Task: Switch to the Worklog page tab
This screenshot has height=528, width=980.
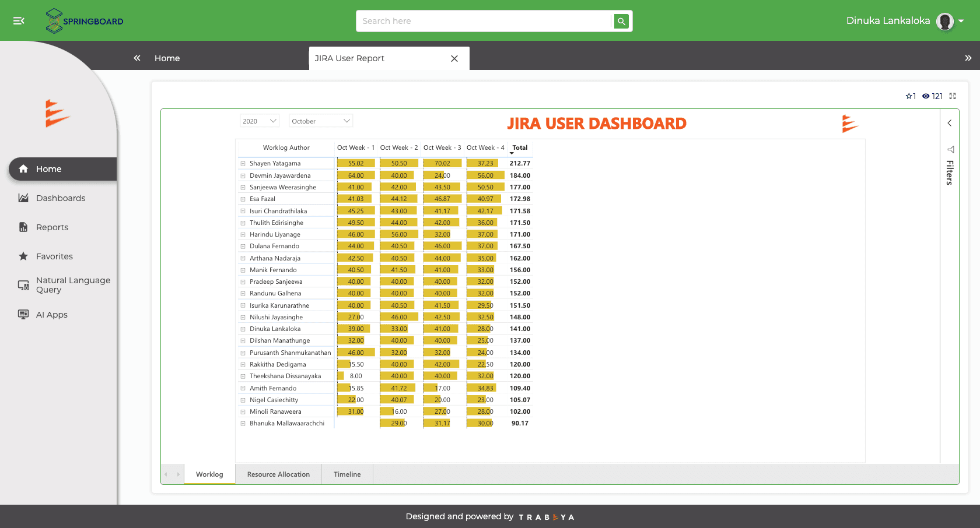Action: (x=209, y=474)
